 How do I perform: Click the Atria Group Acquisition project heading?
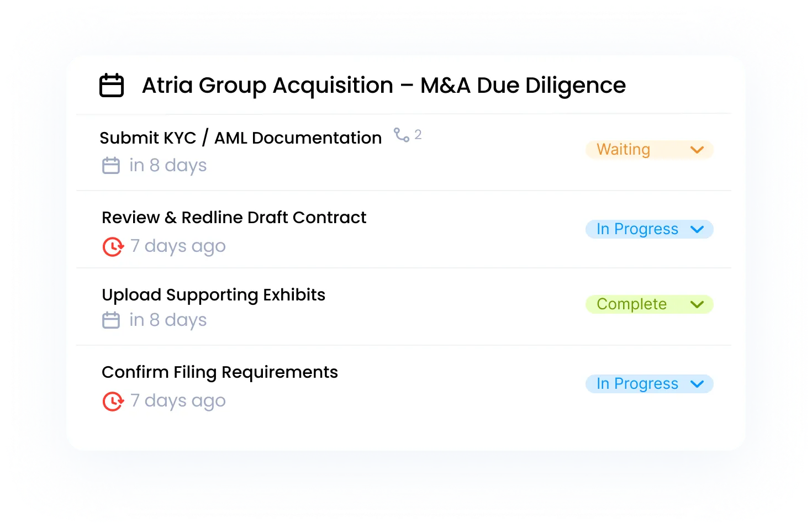(383, 85)
